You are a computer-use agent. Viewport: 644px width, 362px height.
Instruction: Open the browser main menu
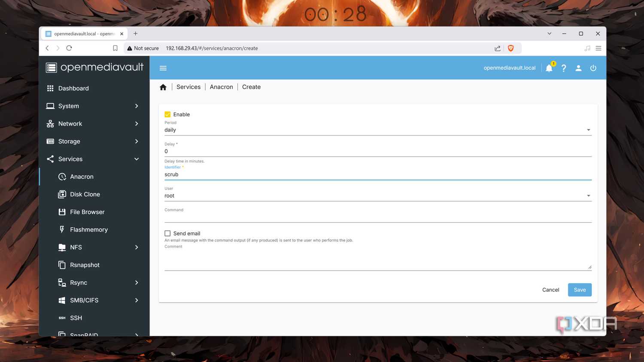tap(598, 48)
